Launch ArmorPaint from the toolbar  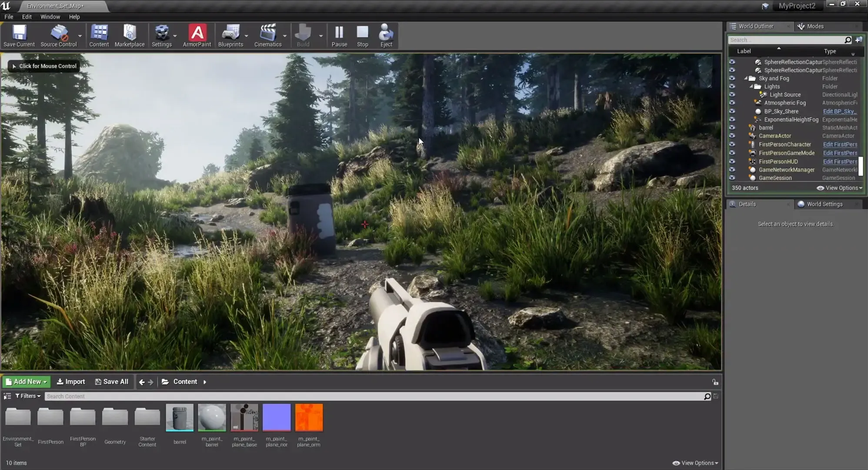197,35
